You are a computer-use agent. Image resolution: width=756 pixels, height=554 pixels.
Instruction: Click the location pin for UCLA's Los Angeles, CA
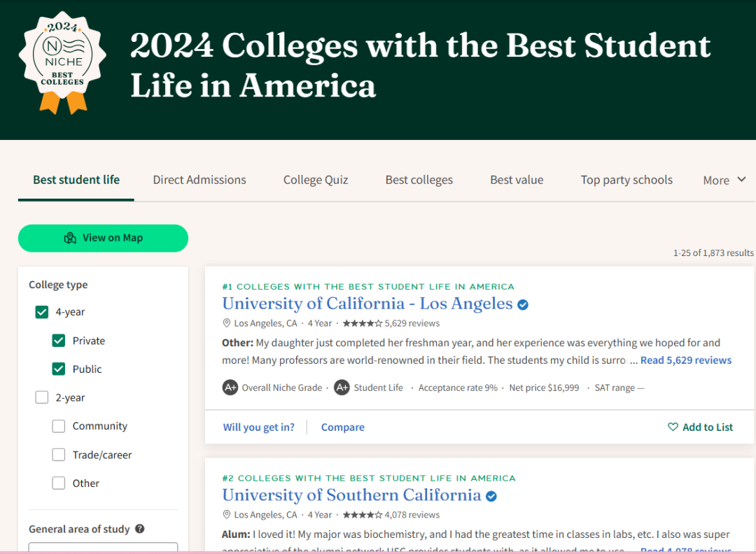[x=226, y=323]
